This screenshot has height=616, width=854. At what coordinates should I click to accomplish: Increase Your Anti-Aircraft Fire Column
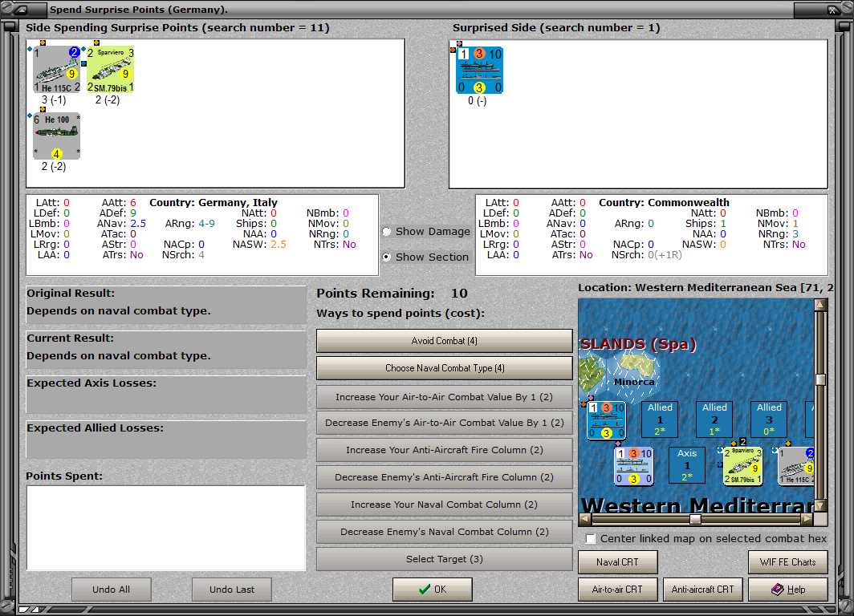445,450
